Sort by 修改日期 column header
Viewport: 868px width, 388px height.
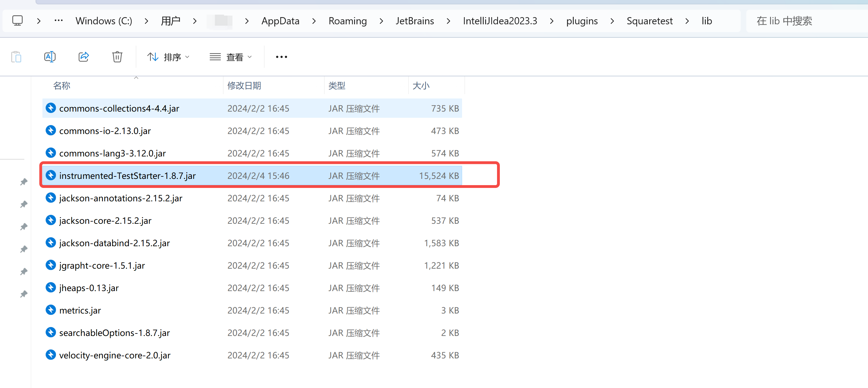pos(244,85)
